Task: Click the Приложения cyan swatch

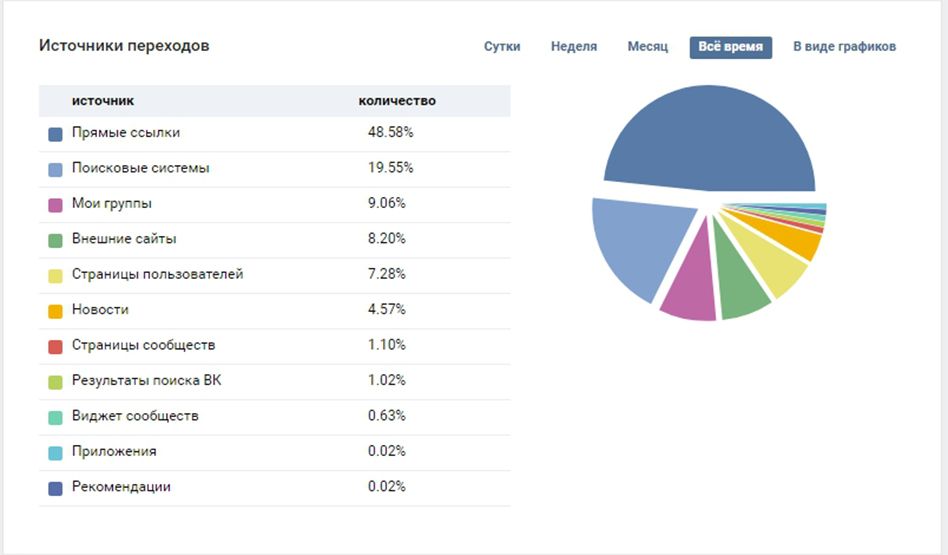Action: (56, 453)
